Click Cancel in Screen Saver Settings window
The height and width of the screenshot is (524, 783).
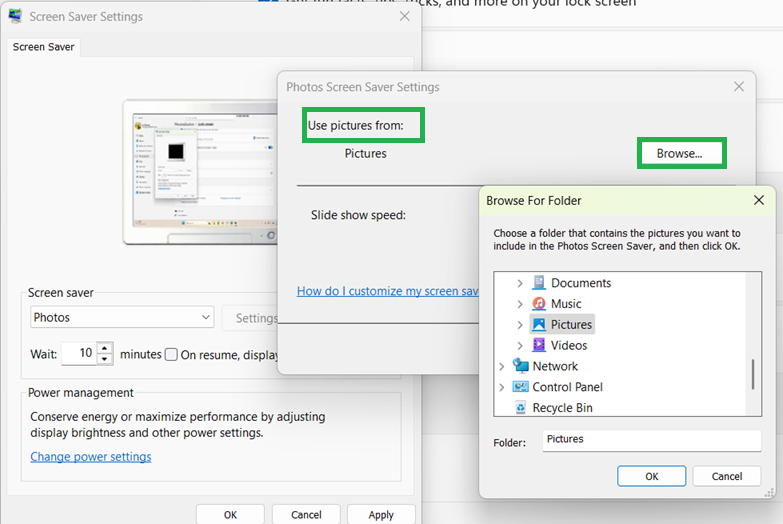click(306, 515)
